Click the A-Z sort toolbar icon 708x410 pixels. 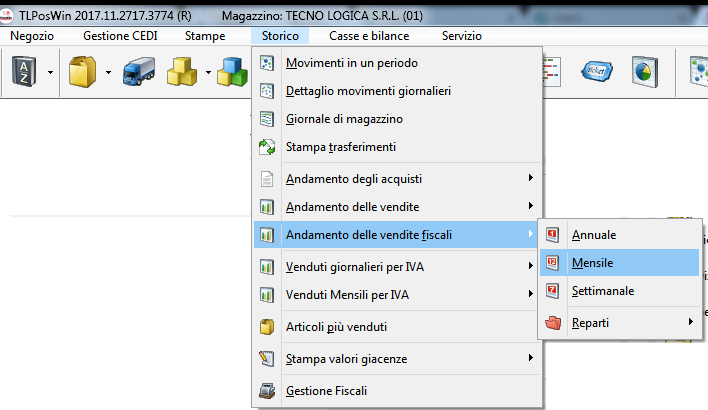[x=23, y=71]
